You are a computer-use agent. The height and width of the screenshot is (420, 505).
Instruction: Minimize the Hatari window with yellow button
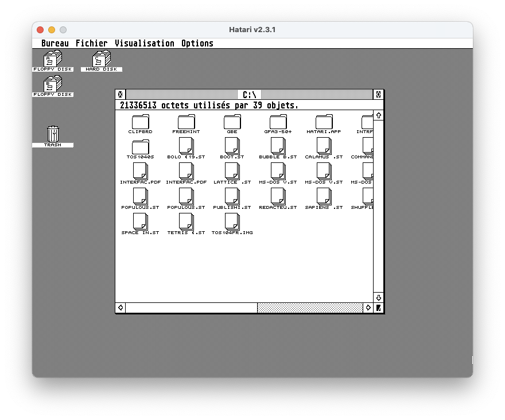coord(52,30)
